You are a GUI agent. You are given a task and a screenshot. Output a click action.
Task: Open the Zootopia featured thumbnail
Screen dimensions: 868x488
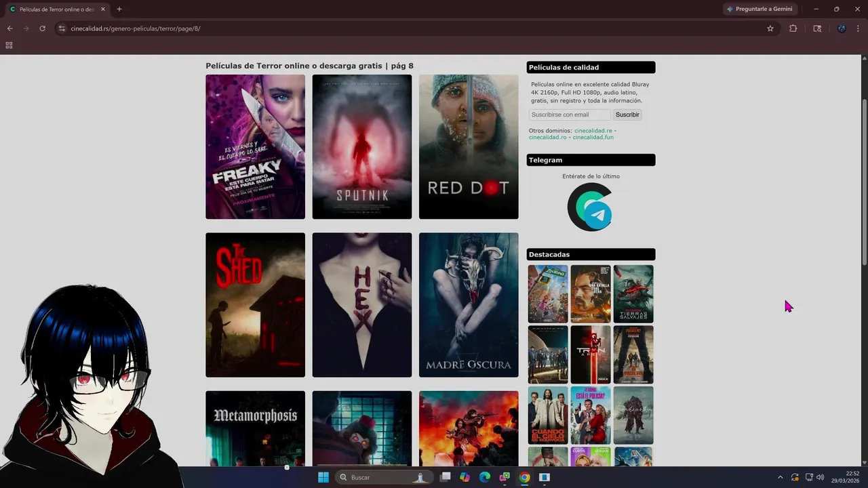pos(548,293)
